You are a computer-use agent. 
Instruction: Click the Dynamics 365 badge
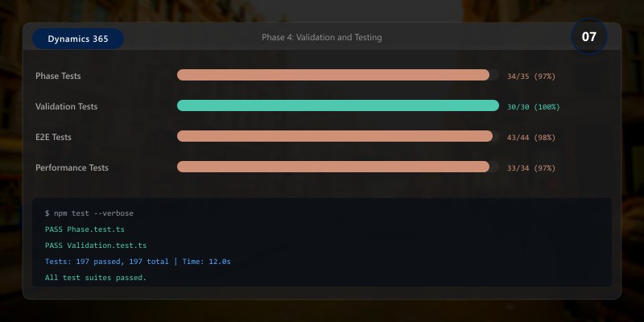78,39
